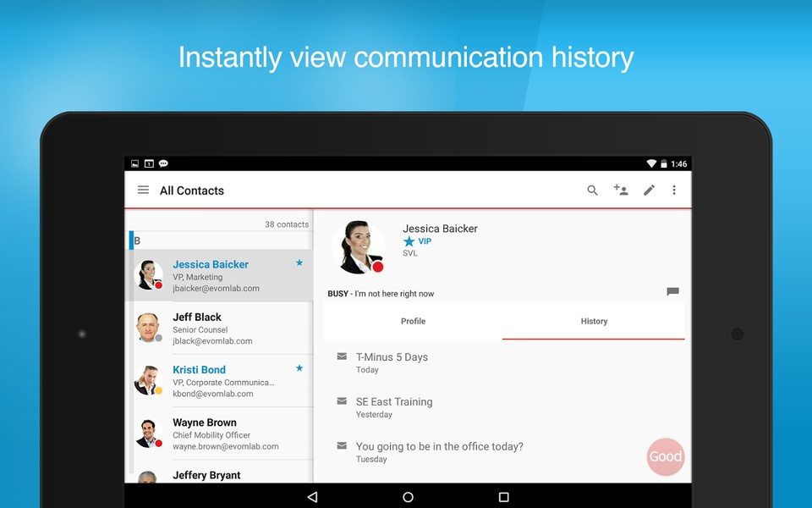
Task: Open the hamburger navigation menu
Action: coord(143,190)
